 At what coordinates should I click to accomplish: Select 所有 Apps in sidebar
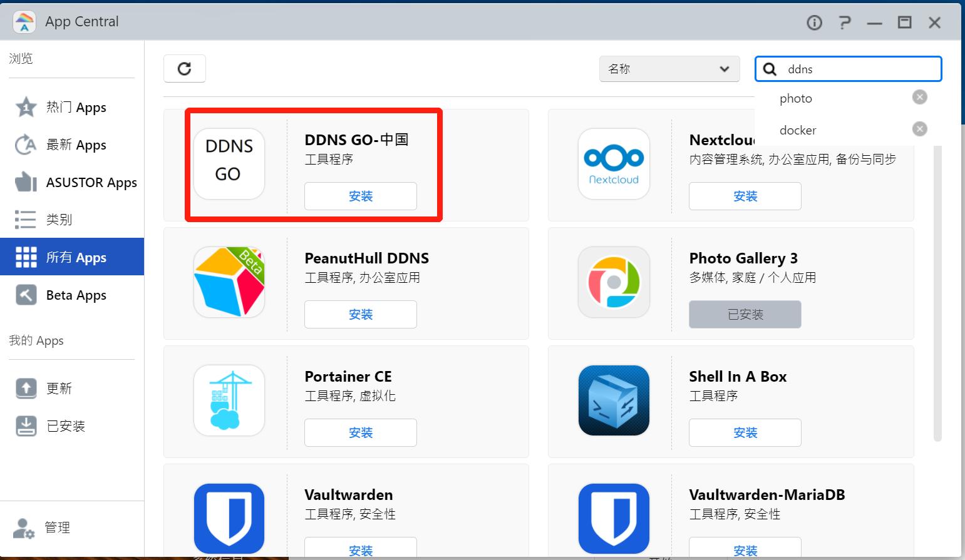[72, 257]
